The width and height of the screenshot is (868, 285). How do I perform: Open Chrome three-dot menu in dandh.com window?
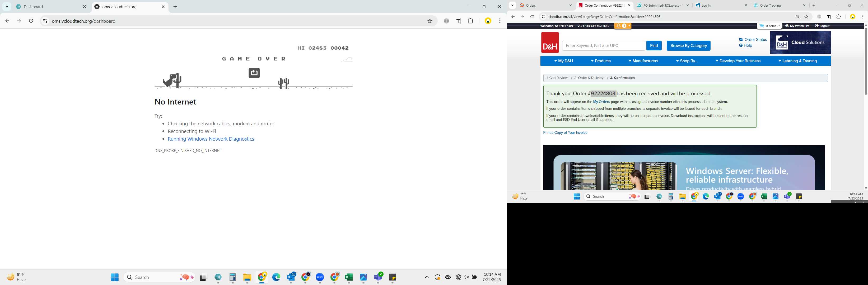862,16
